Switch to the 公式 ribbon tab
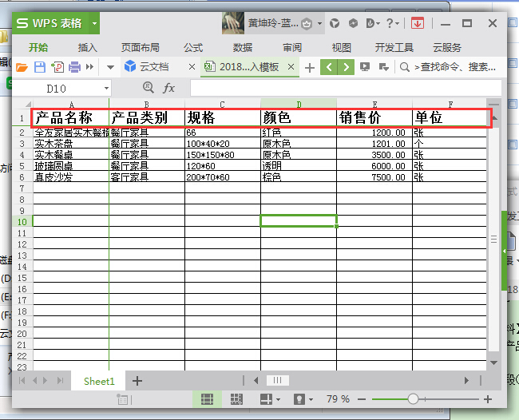 (192, 47)
